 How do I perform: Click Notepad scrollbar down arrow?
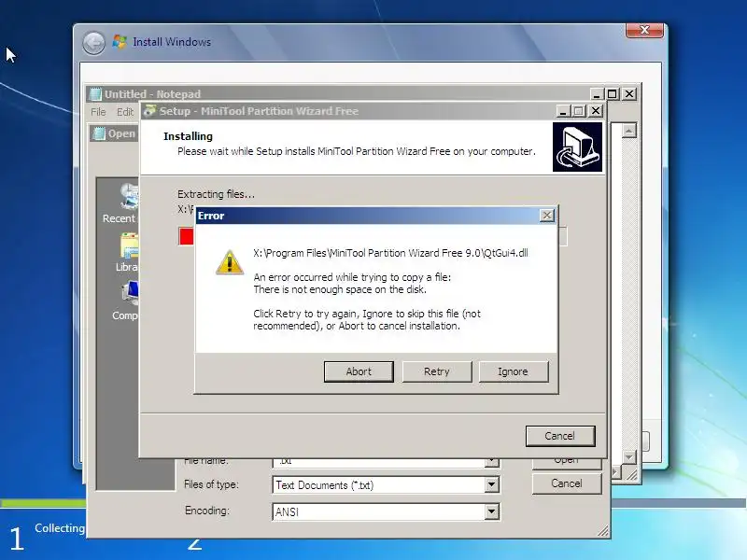point(628,456)
